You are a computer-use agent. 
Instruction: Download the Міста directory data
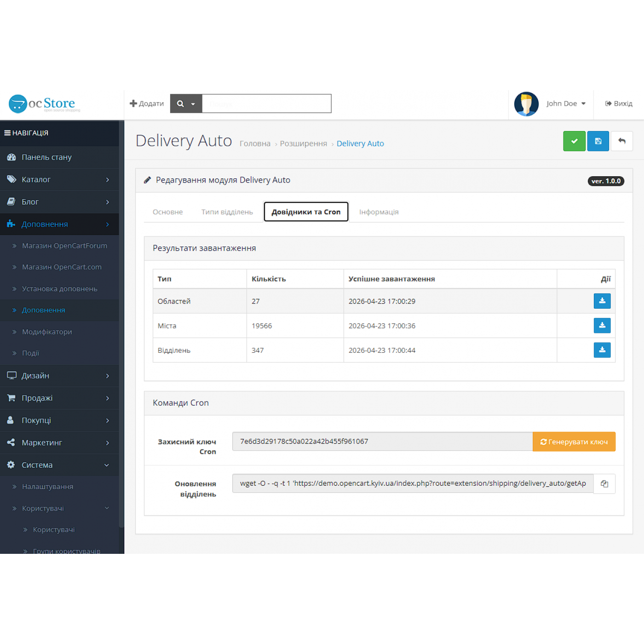(602, 326)
